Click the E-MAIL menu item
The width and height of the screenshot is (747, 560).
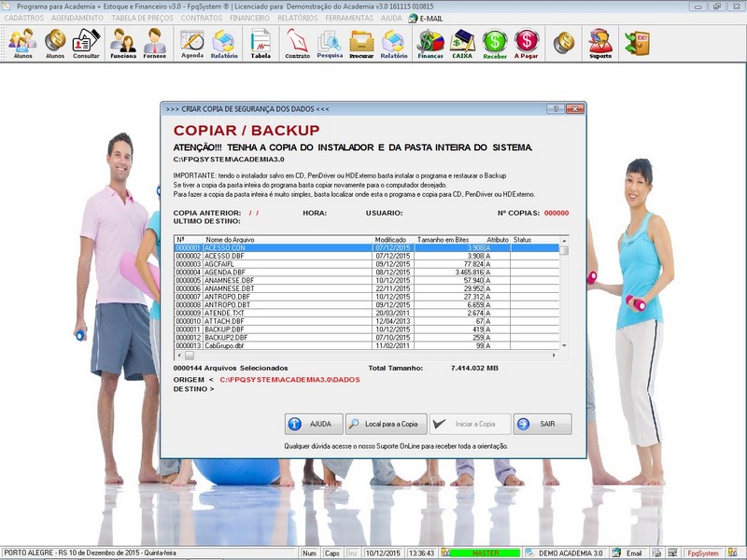(x=426, y=18)
